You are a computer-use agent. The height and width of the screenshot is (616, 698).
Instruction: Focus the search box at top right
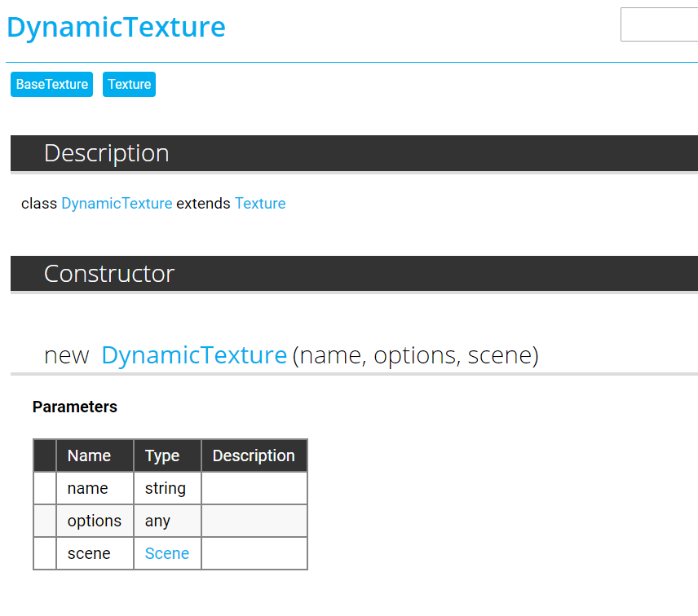pos(659,24)
